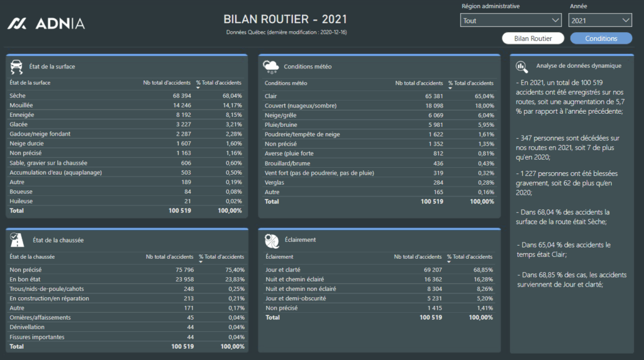
Task: Sort État de la chaussée by Nb total d'accidents header
Action: point(169,256)
